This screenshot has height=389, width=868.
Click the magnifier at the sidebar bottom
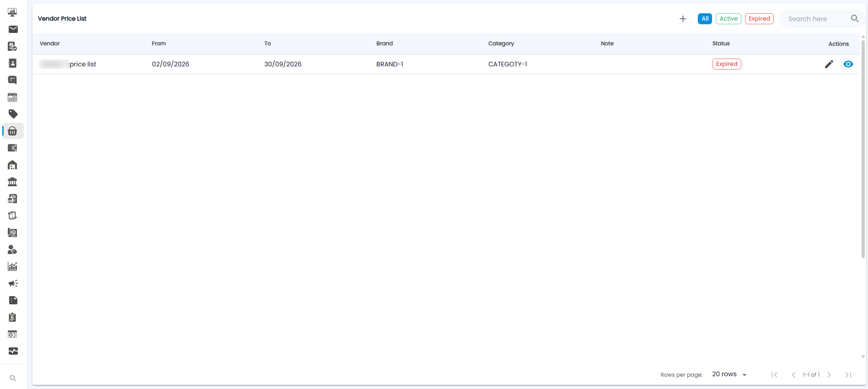click(x=13, y=378)
